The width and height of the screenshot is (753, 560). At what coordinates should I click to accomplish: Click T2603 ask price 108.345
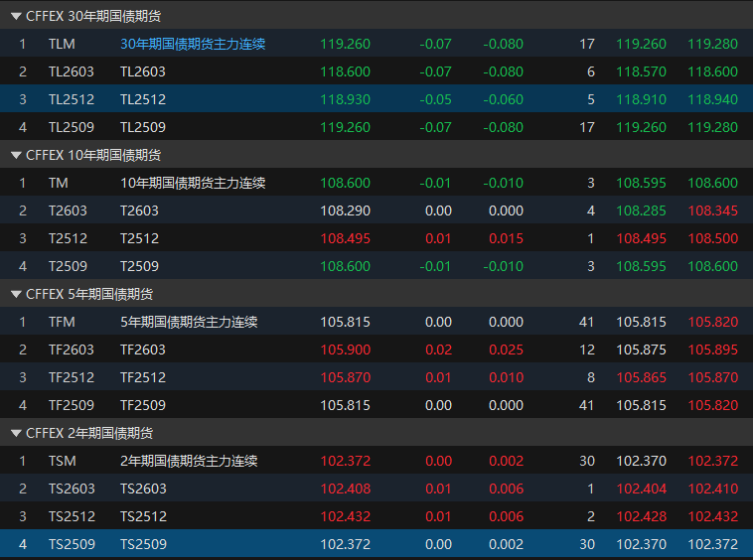(712, 210)
